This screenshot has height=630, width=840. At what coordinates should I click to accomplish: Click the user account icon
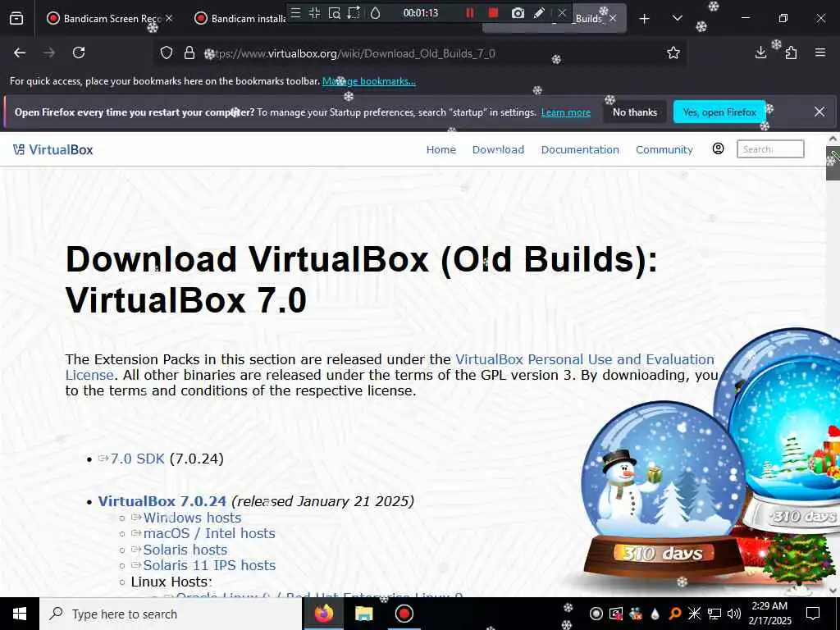tap(718, 149)
